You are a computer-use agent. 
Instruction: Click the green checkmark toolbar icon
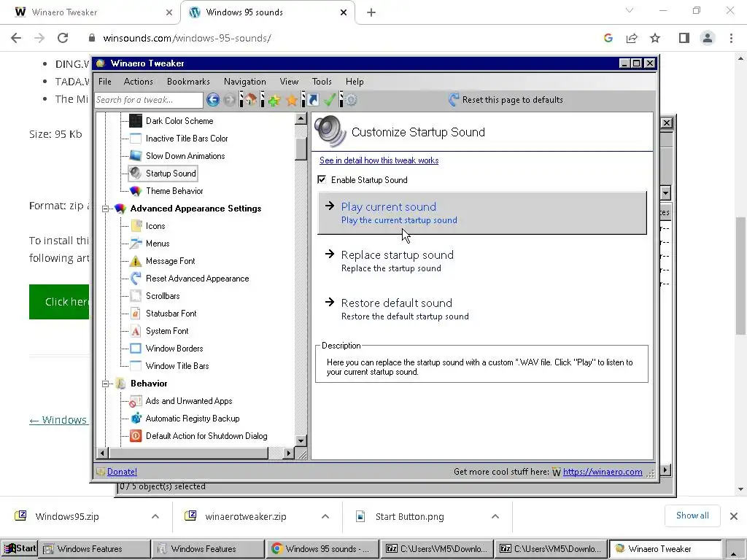[330, 100]
